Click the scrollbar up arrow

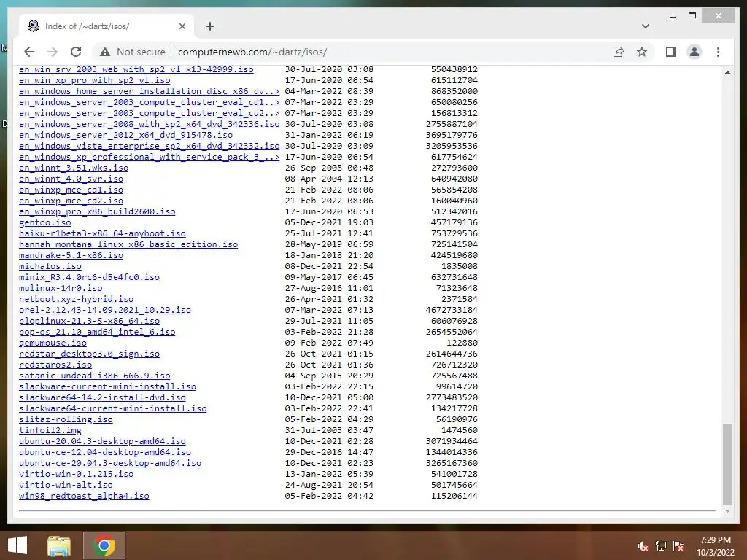[727, 72]
